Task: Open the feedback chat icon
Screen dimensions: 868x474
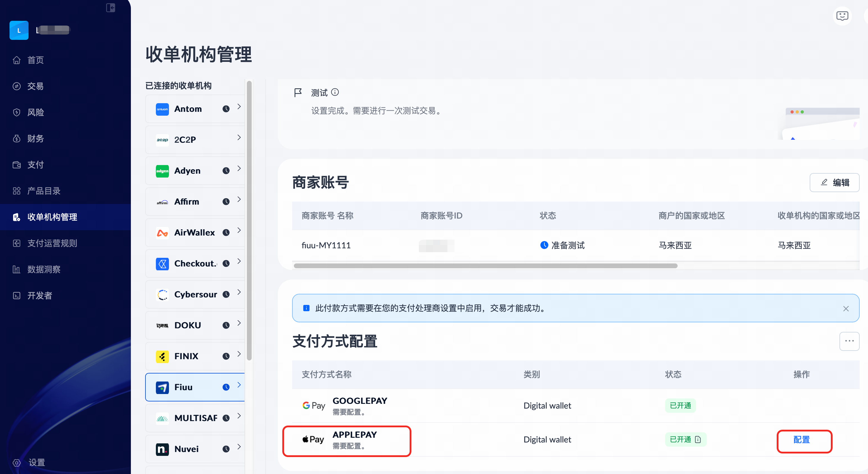Action: (842, 16)
